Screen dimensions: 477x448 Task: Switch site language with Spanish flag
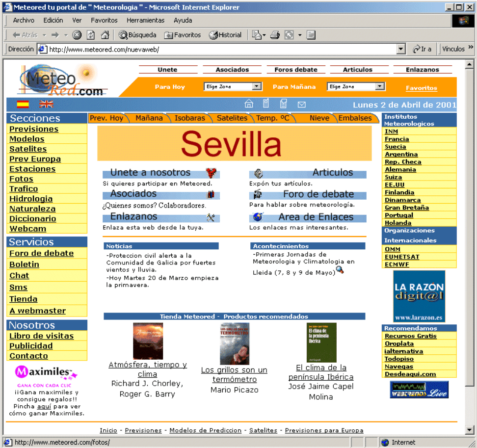pos(23,104)
